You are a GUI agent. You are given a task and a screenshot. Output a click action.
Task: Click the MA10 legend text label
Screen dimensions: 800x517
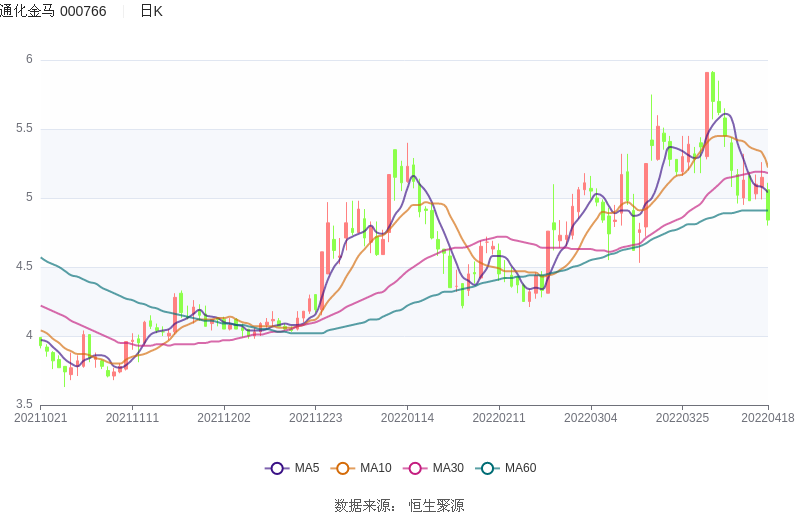point(376,468)
